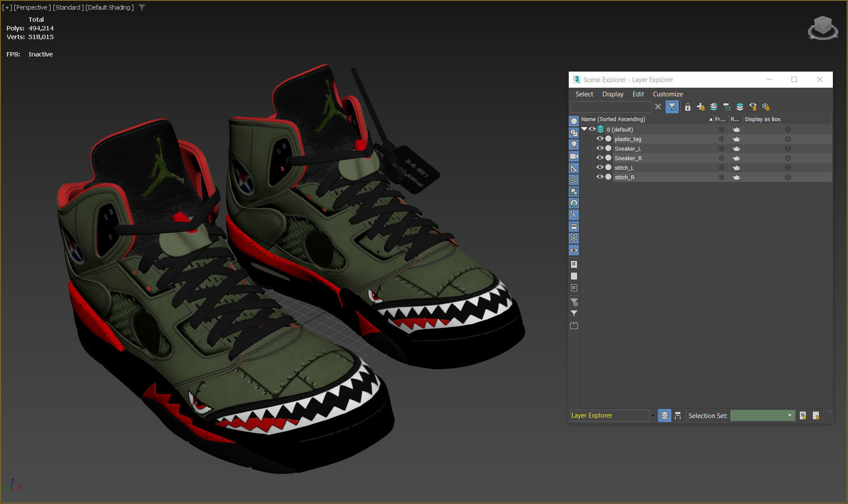Toggle Display Bones filter icon
Viewport: 848px width, 504px height.
coord(574,215)
